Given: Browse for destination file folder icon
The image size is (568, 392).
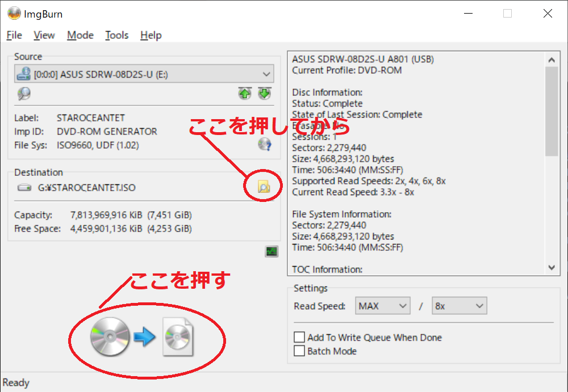Looking at the screenshot, I should click(264, 187).
